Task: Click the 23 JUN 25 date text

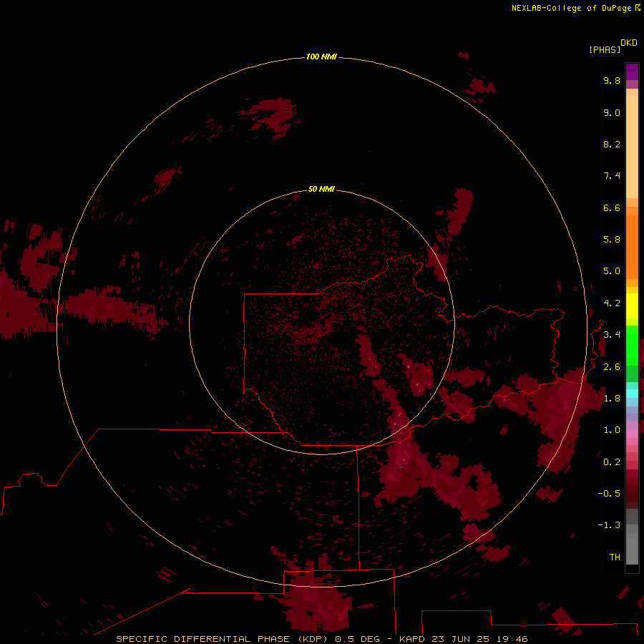Action: [459, 639]
